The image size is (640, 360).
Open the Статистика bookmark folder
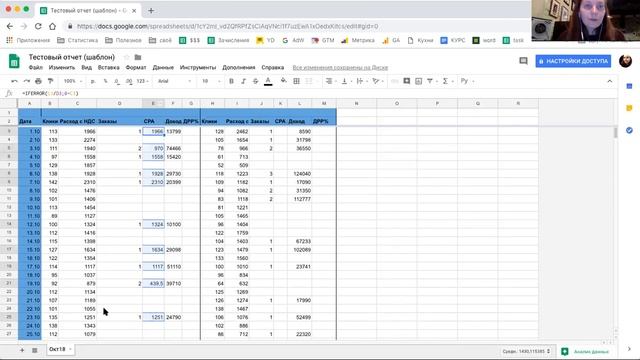pyautogui.click(x=78, y=40)
